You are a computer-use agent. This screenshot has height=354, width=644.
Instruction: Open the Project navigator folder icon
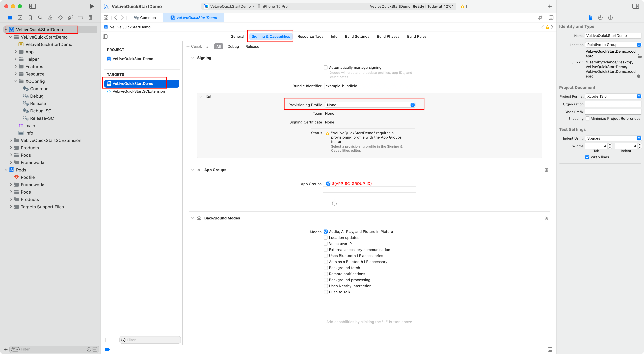coord(10,17)
